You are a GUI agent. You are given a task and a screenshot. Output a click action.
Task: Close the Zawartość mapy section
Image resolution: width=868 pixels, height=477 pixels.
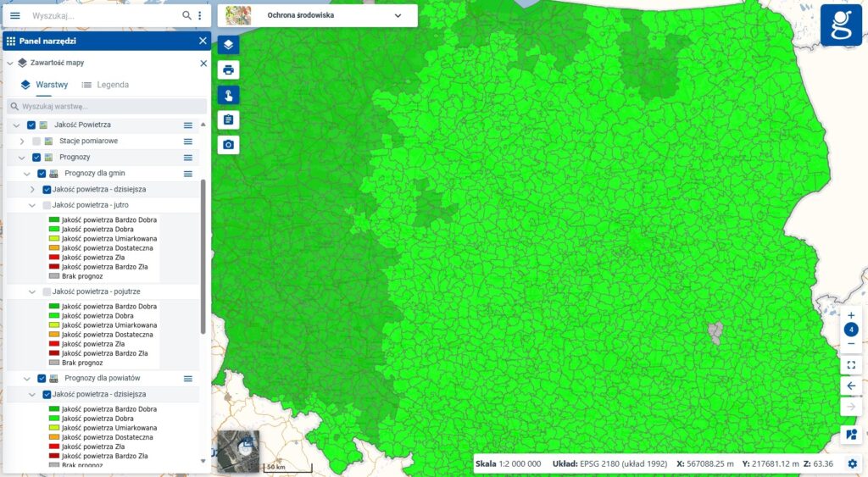point(203,63)
